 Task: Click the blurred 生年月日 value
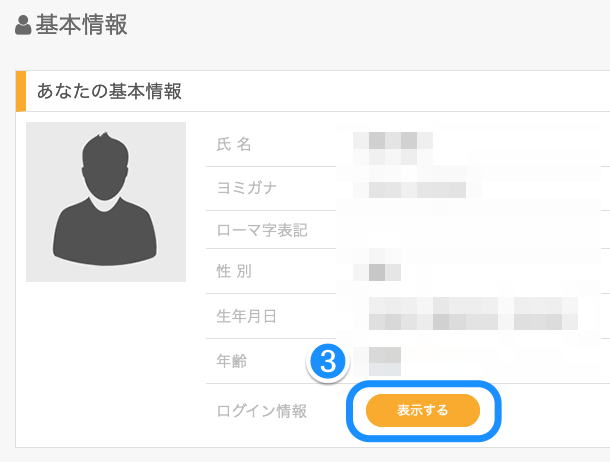pyautogui.click(x=473, y=313)
